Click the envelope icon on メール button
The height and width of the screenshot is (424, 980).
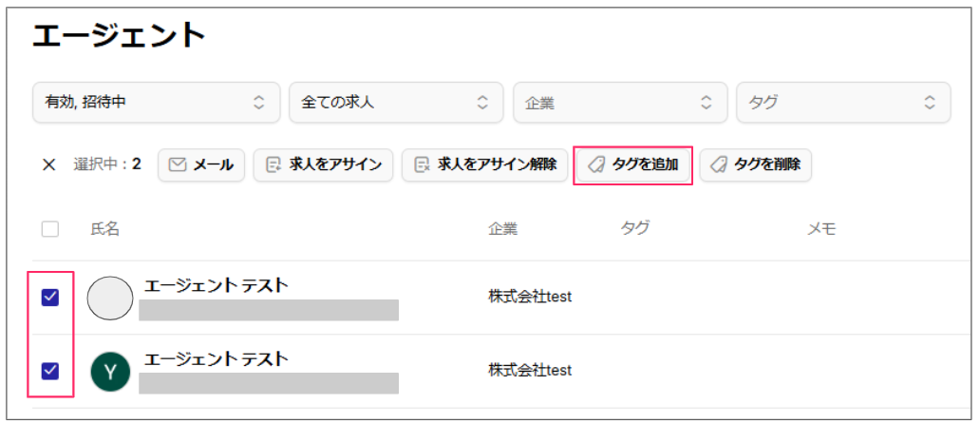(x=179, y=165)
